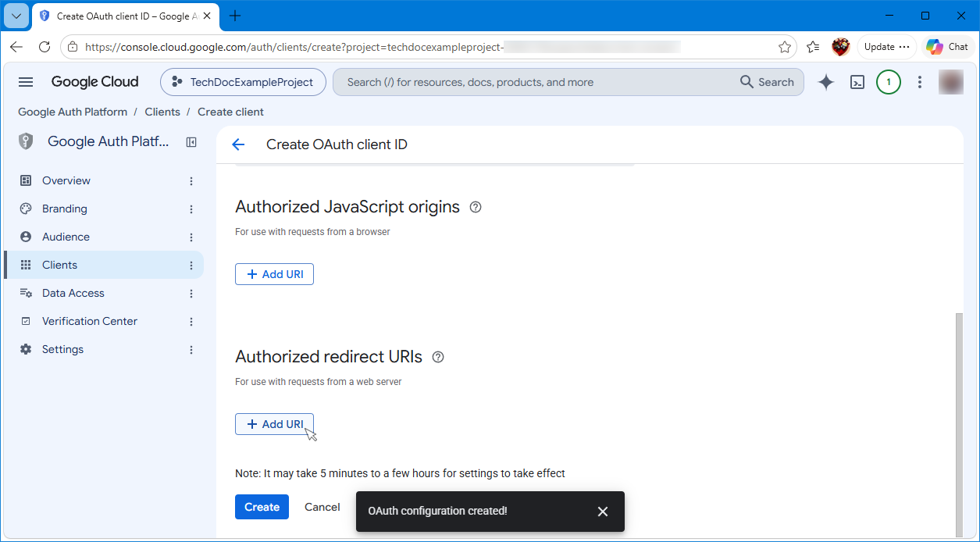Go back using the arrow beside Create OAuth client ID
This screenshot has height=542, width=980.
(238, 144)
